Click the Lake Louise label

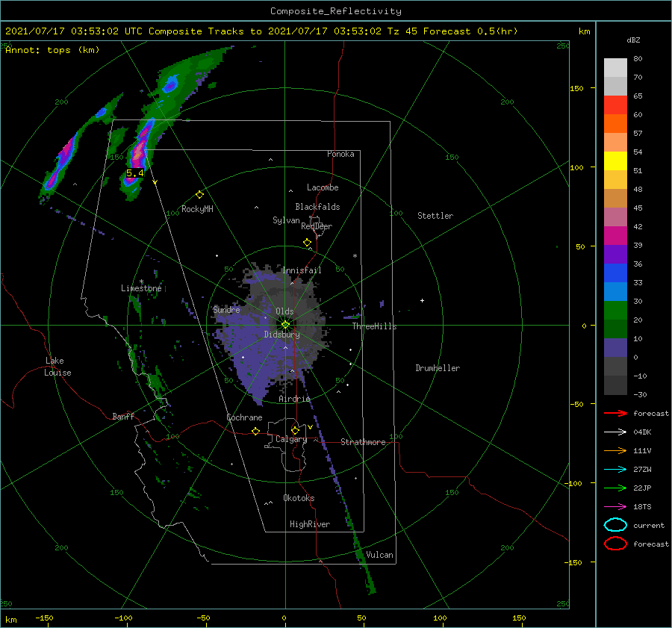[x=57, y=367]
